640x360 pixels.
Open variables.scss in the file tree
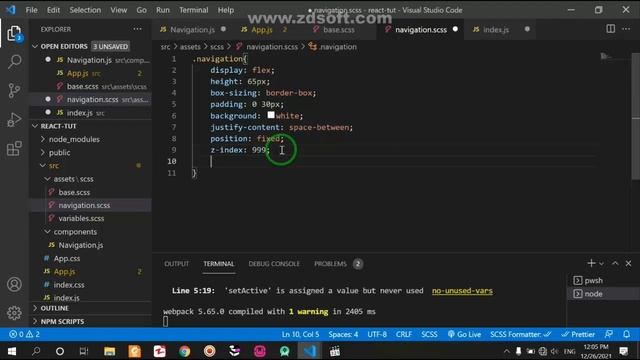pyautogui.click(x=81, y=218)
